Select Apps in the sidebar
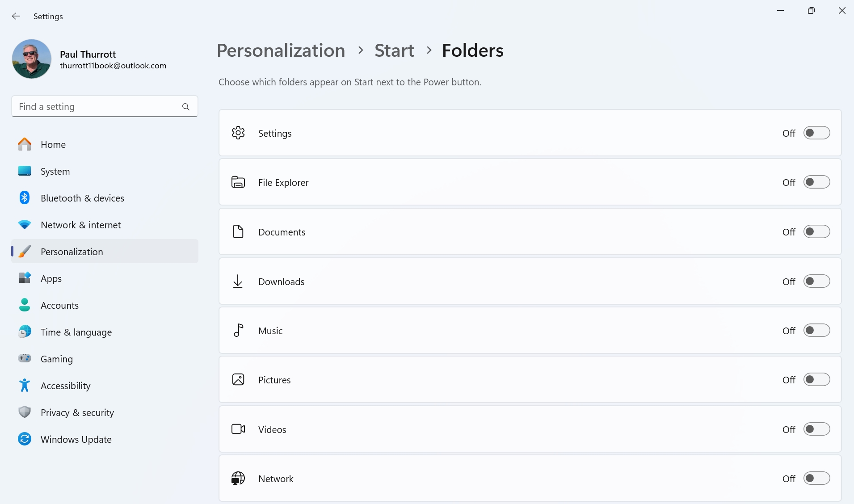854x504 pixels. pos(51,279)
